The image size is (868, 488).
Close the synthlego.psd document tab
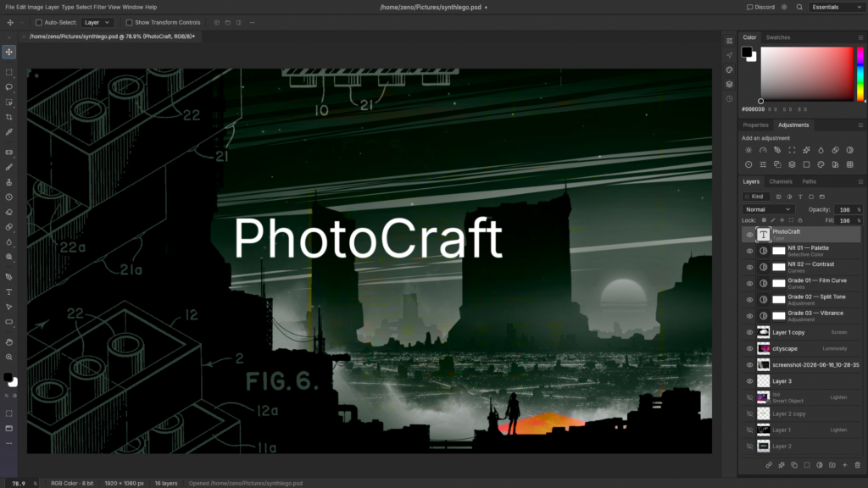[24, 36]
